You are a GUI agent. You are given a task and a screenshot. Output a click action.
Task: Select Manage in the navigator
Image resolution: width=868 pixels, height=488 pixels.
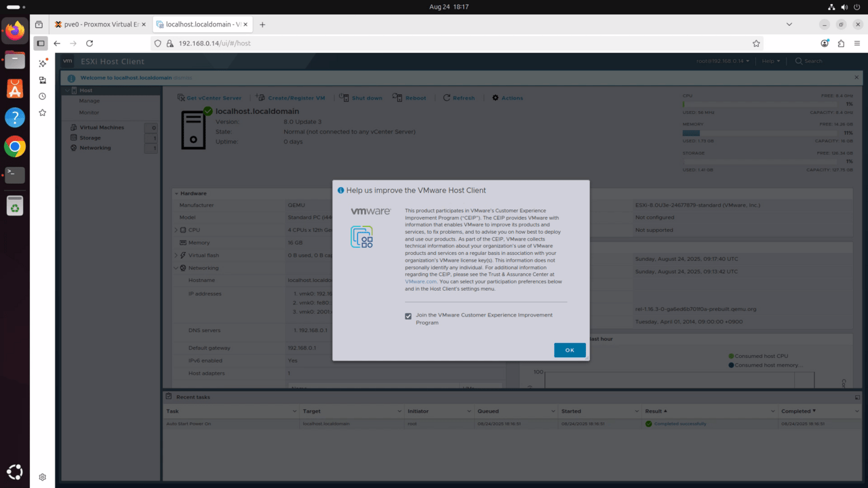point(89,101)
